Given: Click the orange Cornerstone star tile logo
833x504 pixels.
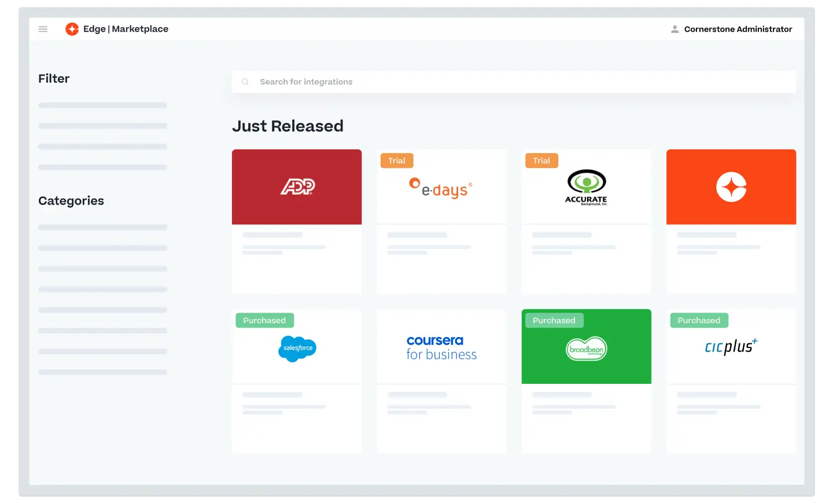Looking at the screenshot, I should click(731, 186).
